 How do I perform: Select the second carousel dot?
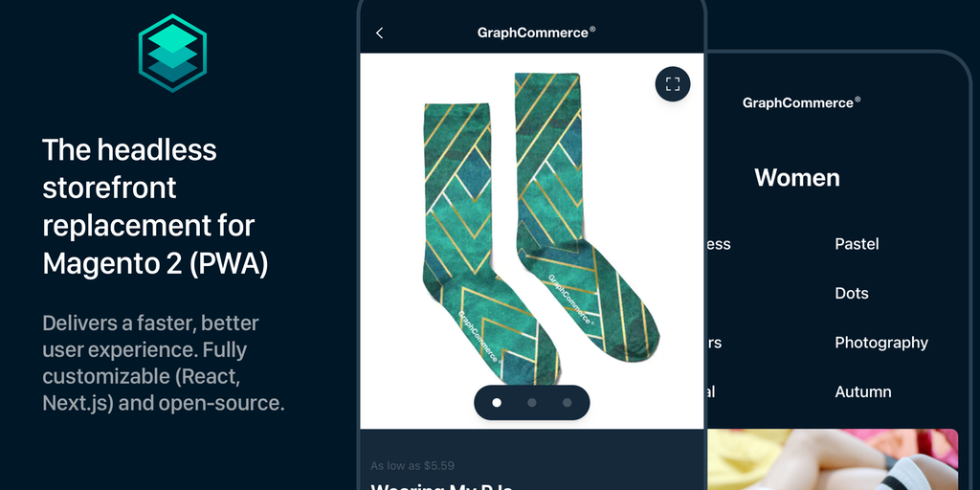(532, 403)
